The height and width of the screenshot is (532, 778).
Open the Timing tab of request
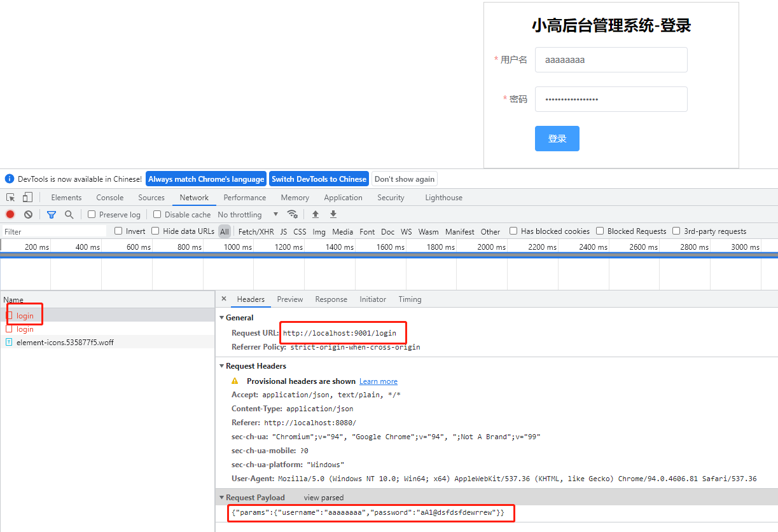[x=410, y=299]
